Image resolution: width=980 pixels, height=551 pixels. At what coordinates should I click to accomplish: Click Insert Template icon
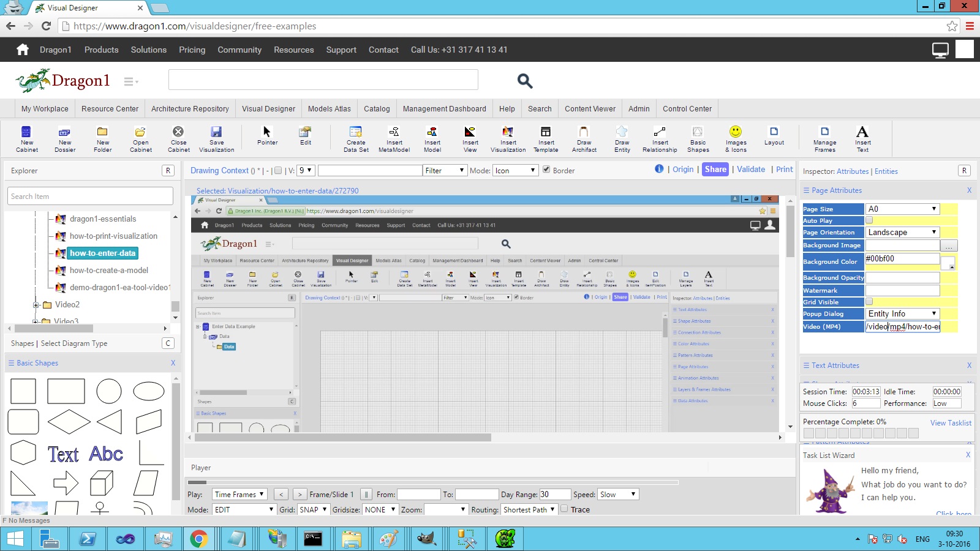pos(546,138)
